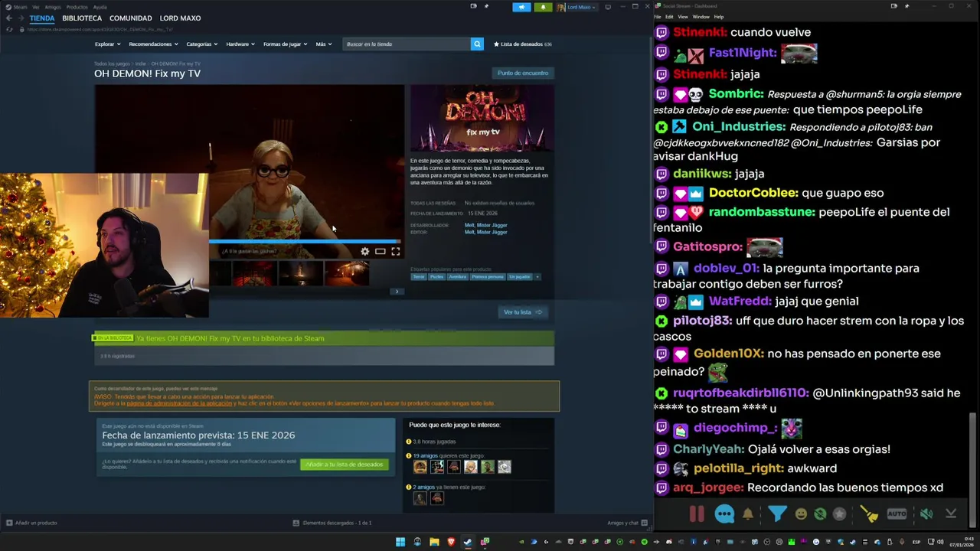This screenshot has width=980, height=551.
Task: Click the yellow broom clear-chat icon
Action: tap(869, 514)
